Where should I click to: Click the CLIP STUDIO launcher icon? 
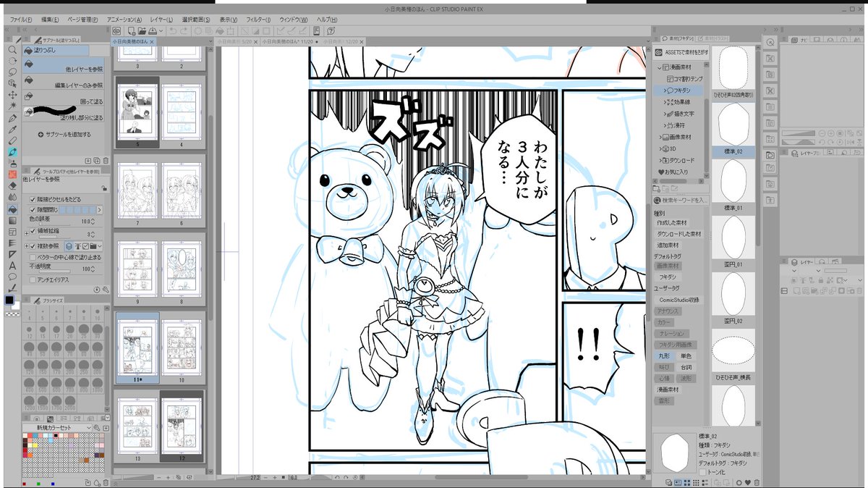pos(116,30)
